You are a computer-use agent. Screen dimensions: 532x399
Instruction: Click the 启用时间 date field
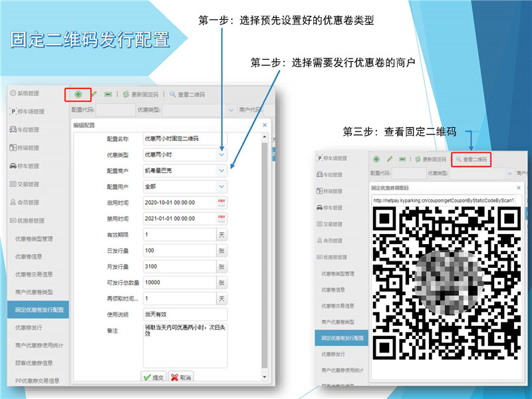pyautogui.click(x=180, y=203)
